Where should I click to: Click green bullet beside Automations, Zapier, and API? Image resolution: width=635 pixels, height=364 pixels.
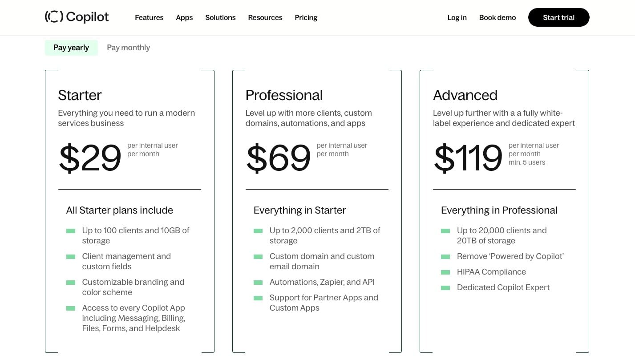pyautogui.click(x=258, y=283)
